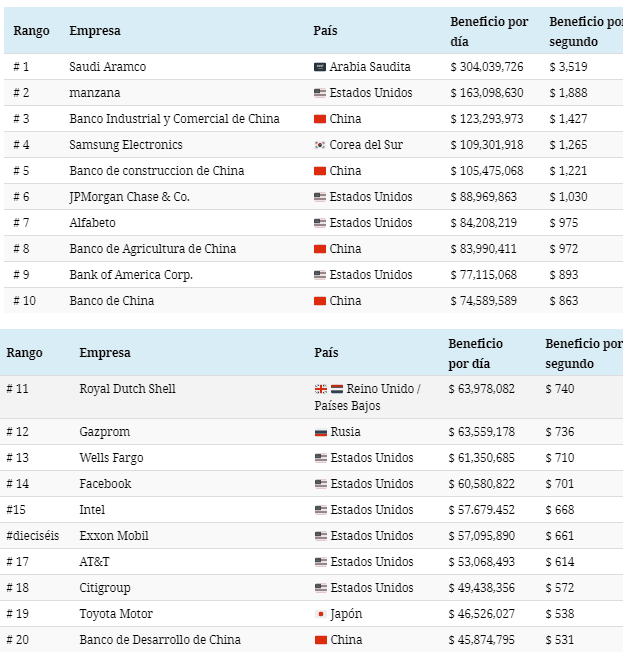The width and height of the screenshot is (623, 660).
Task: Click the Rango header in the first table
Action: pyautogui.click(x=31, y=31)
